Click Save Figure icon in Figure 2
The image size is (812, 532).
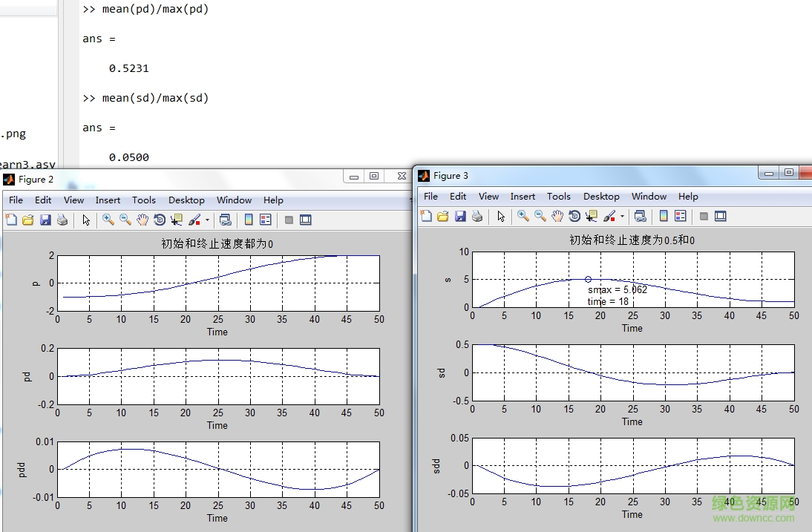click(x=45, y=220)
